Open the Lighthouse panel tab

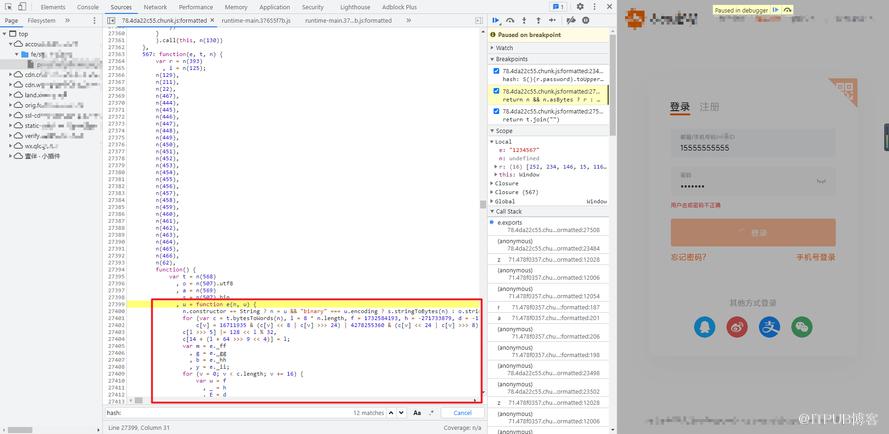point(355,7)
